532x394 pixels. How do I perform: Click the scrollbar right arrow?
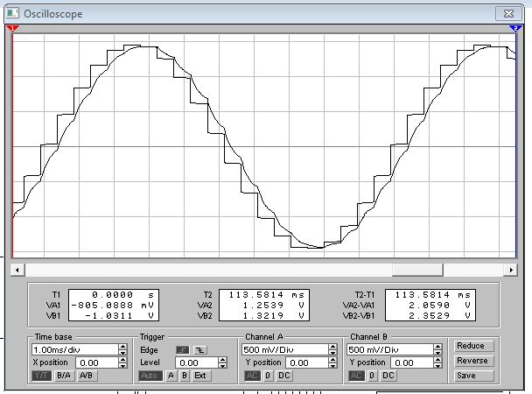[511, 271]
